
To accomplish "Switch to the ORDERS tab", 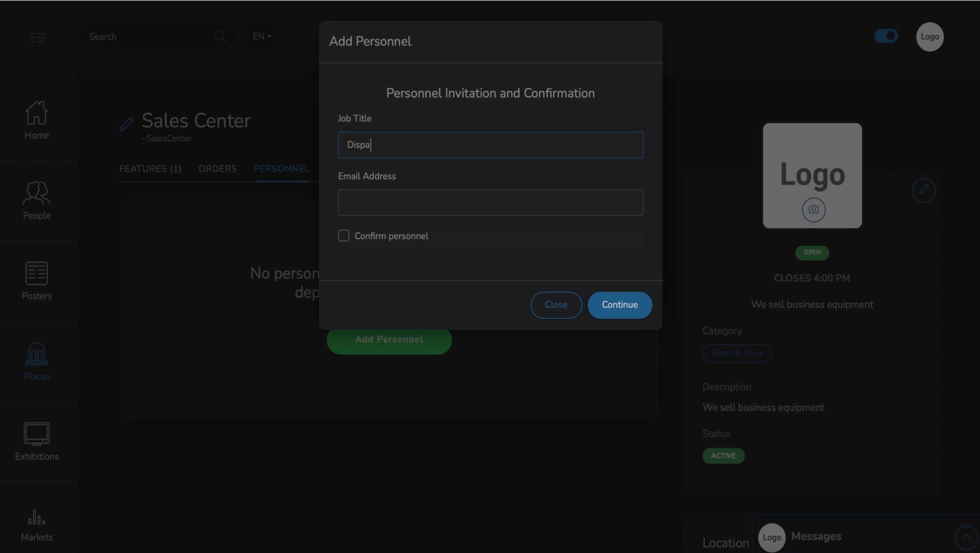I will coord(217,169).
